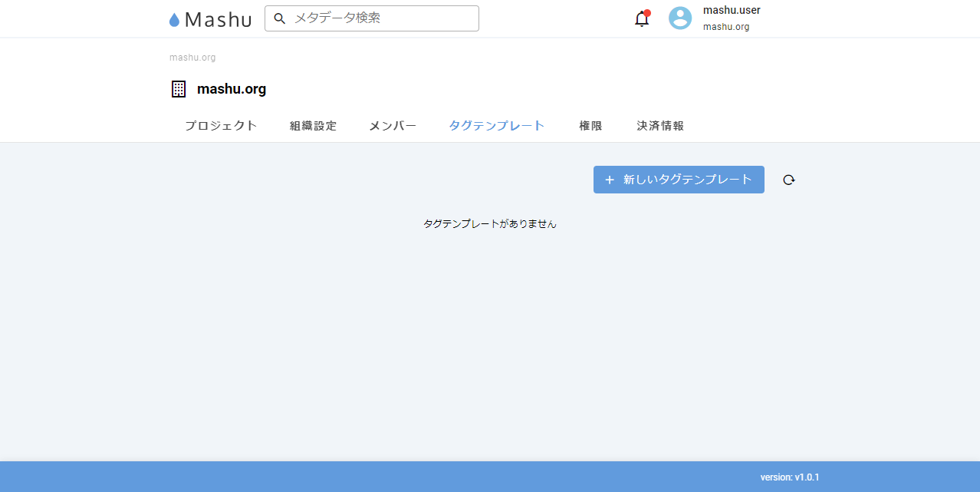Viewport: 980px width, 492px height.
Task: Select the タグテンプレート tab
Action: tap(497, 126)
